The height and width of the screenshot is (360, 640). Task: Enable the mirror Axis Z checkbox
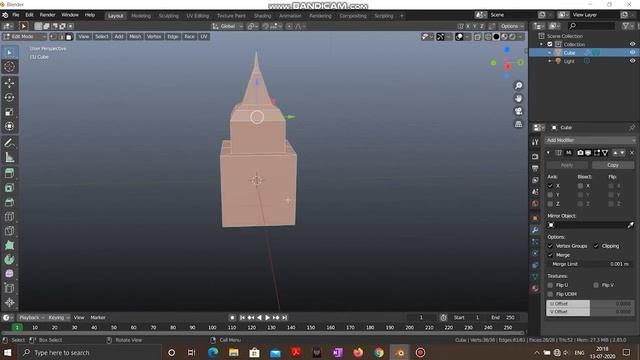coord(550,204)
